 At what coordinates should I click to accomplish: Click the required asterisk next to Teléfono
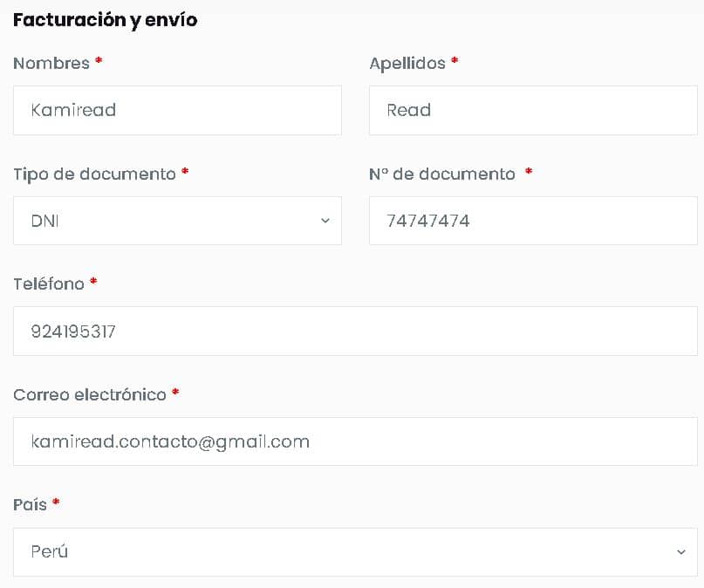click(x=93, y=283)
